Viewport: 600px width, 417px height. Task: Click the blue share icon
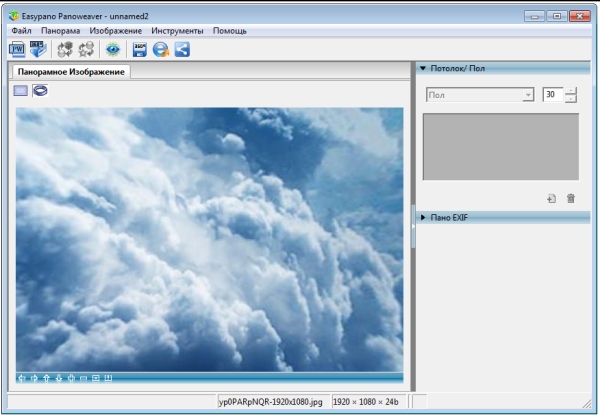coord(182,50)
